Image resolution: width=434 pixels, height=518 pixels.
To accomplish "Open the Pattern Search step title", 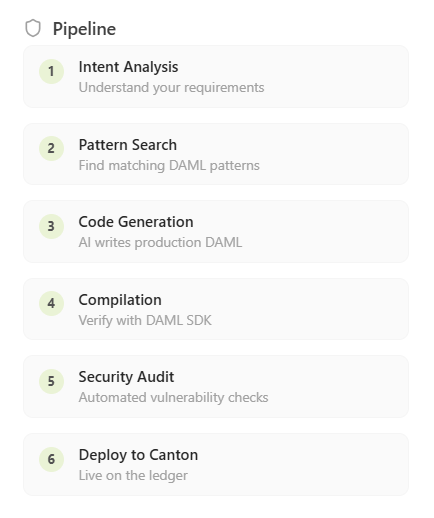I will (x=128, y=145).
